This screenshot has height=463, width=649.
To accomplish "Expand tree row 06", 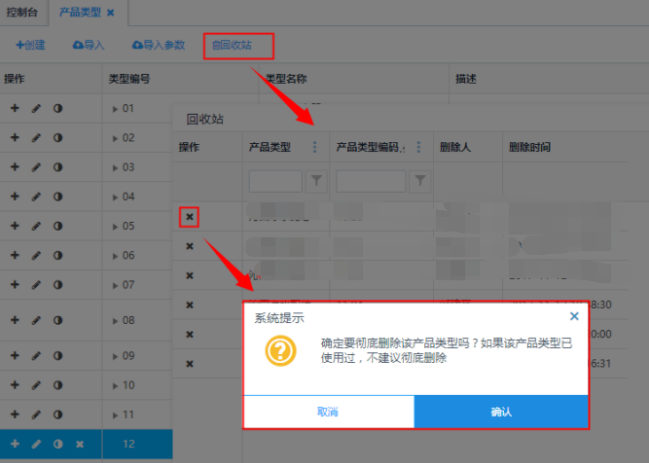I will [115, 256].
